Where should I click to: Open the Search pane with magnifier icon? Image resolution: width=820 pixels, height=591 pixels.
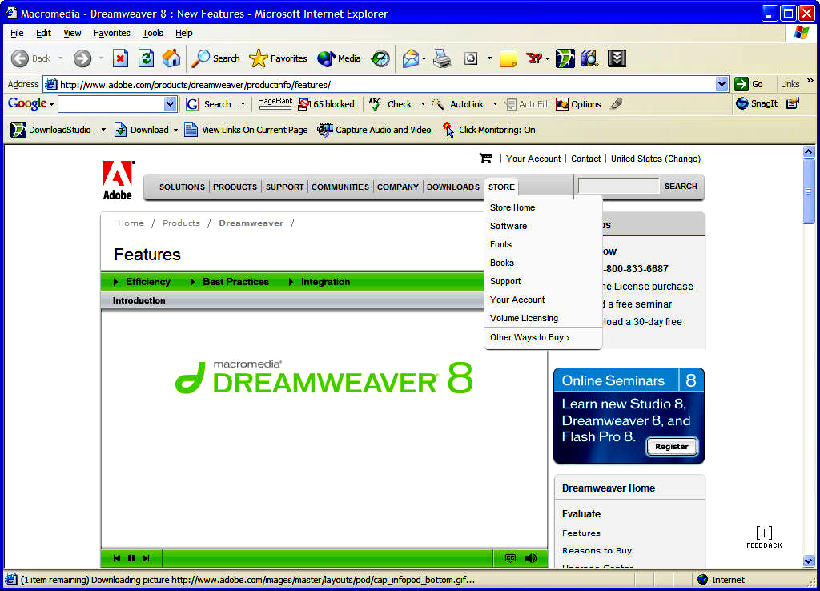(215, 59)
